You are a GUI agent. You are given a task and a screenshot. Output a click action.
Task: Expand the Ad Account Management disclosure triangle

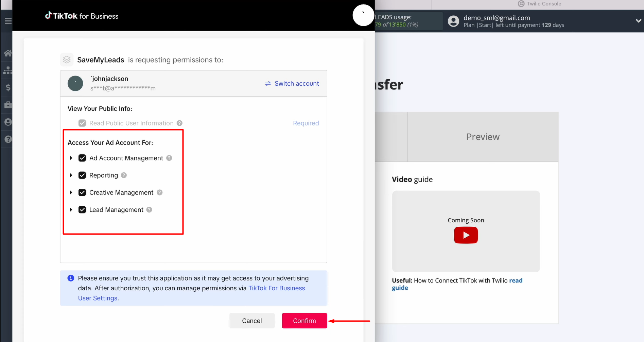pos(71,158)
